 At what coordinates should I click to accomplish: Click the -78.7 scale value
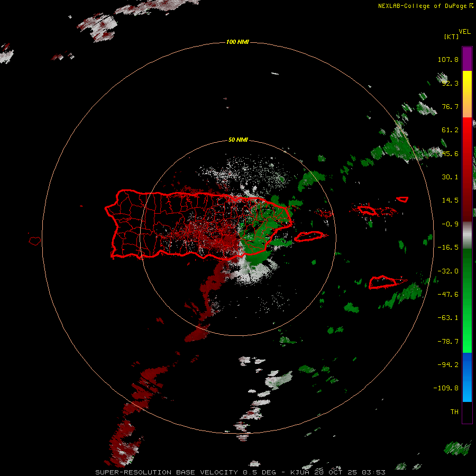tap(448, 342)
